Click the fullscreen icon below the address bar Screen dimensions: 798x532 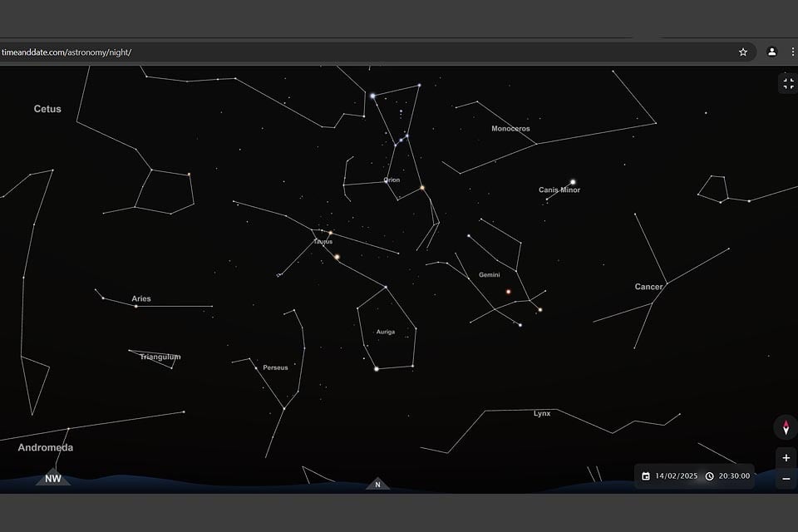click(787, 82)
